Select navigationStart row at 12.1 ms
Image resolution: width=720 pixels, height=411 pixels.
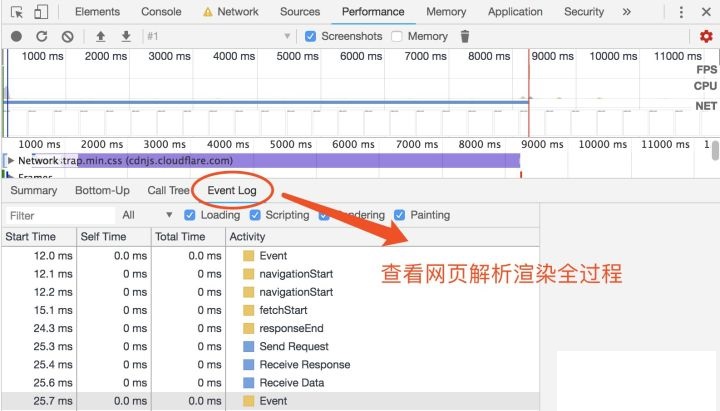[270, 274]
